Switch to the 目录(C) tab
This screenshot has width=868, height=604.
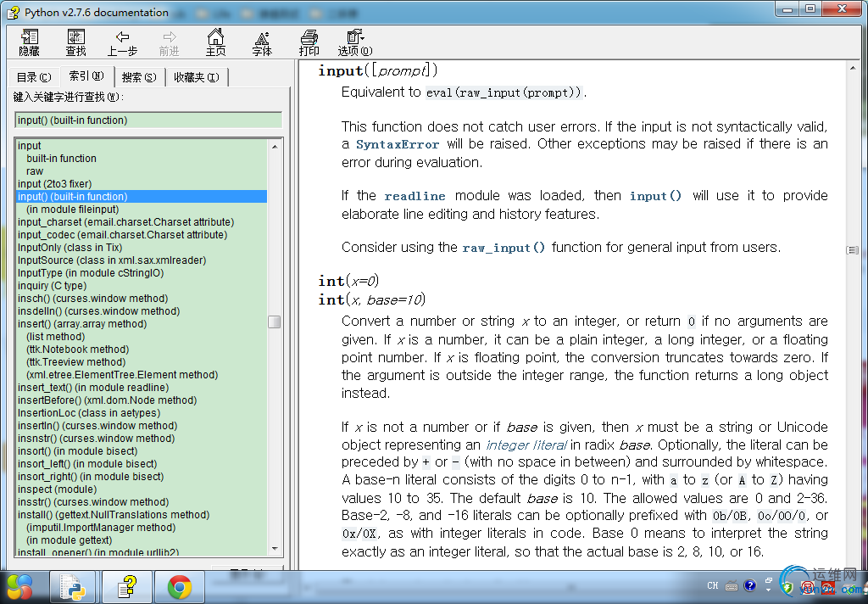[34, 77]
